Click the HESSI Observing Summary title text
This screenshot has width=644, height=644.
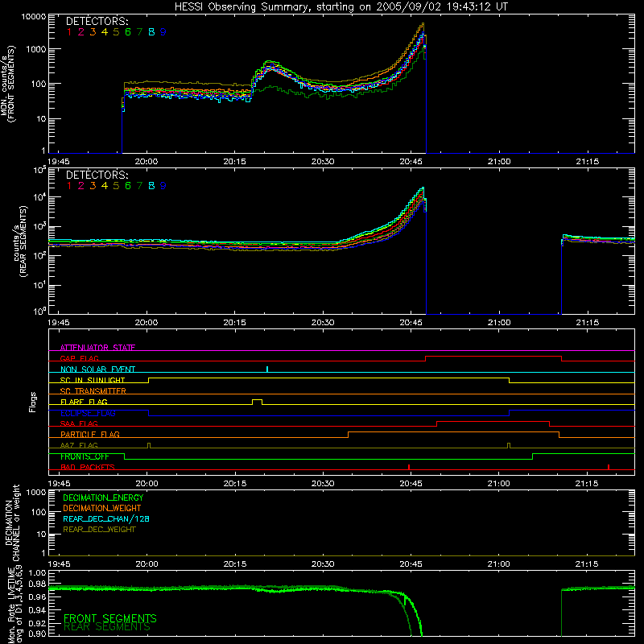tap(341, 7)
